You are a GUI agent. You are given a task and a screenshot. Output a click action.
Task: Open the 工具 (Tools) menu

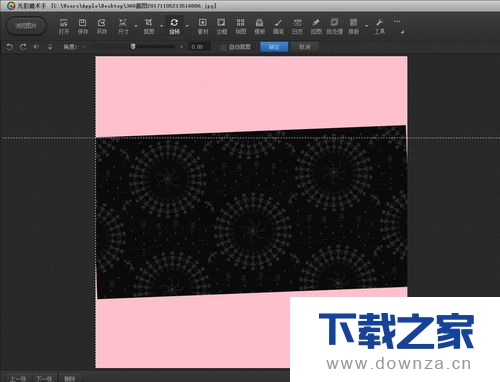pos(379,27)
